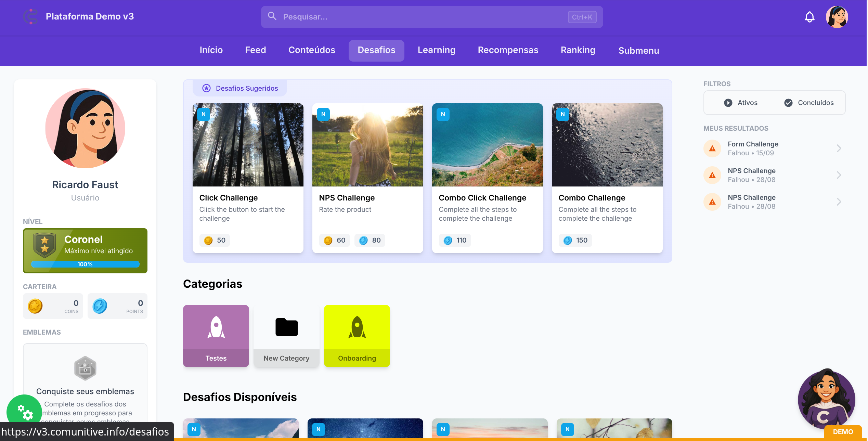Click the locked emblem badge icon
Viewport: 868px width, 441px height.
pos(85,368)
